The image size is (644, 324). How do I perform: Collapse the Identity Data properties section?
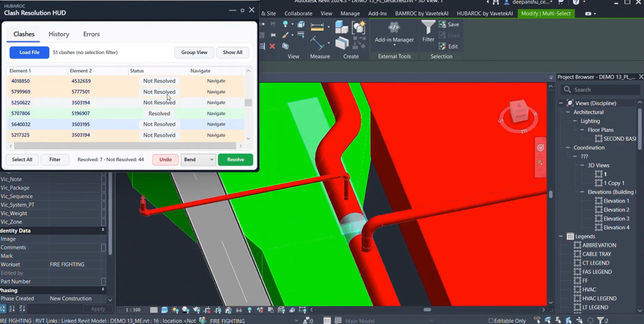click(x=103, y=230)
